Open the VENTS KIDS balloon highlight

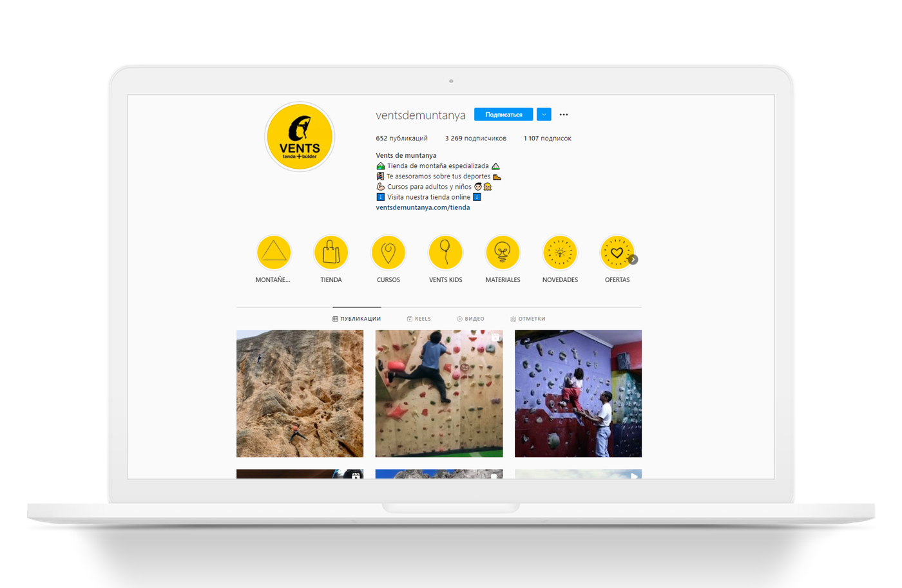coord(445,252)
